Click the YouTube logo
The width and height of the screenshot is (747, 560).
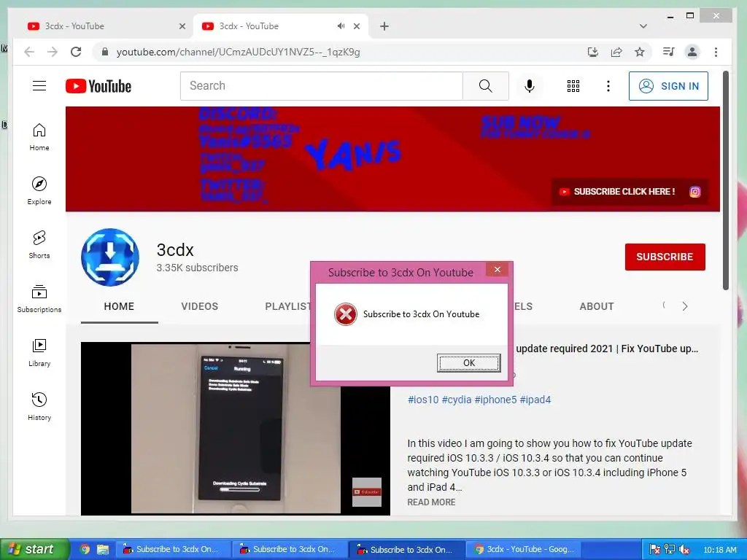pos(98,86)
